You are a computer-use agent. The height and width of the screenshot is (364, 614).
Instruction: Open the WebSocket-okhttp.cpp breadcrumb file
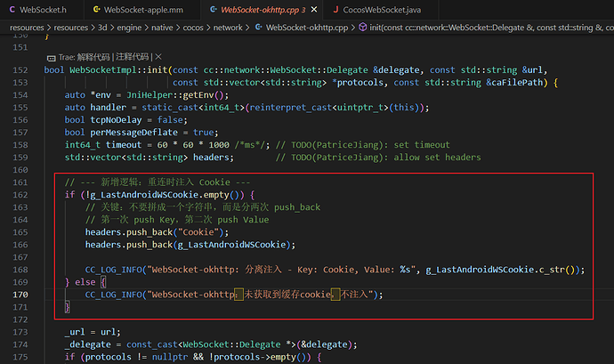(307, 28)
